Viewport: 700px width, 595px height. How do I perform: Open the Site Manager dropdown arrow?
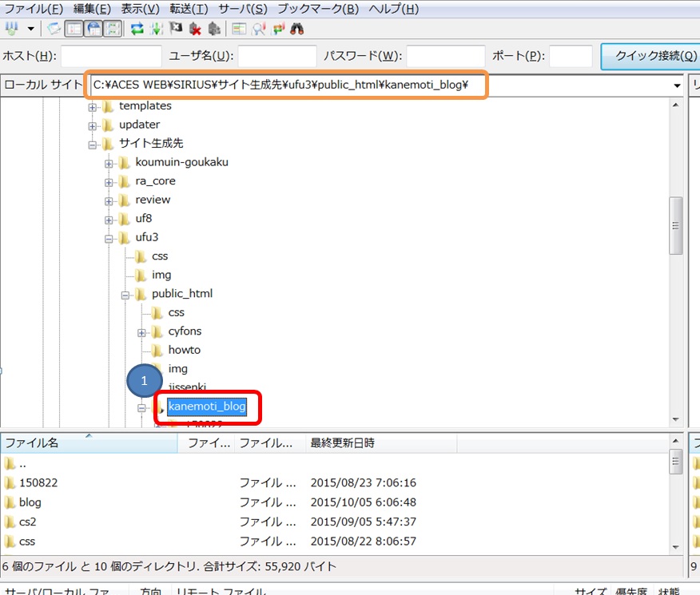[x=30, y=29]
